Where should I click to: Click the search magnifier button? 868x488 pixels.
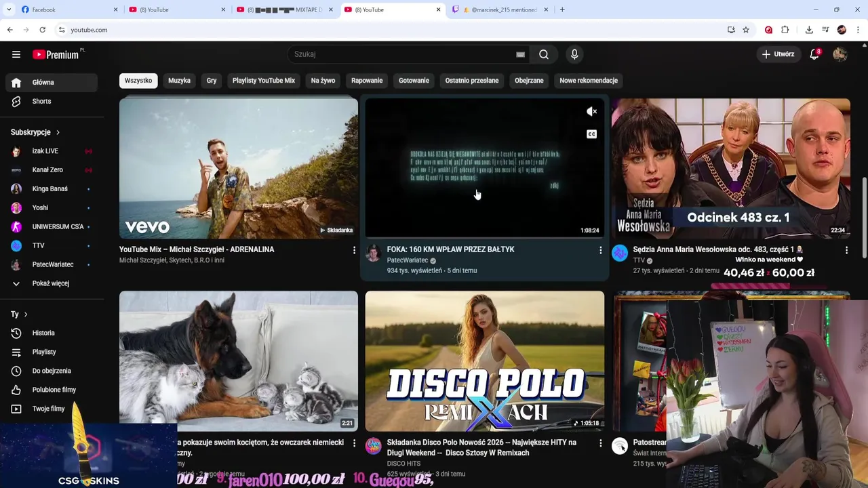click(544, 54)
